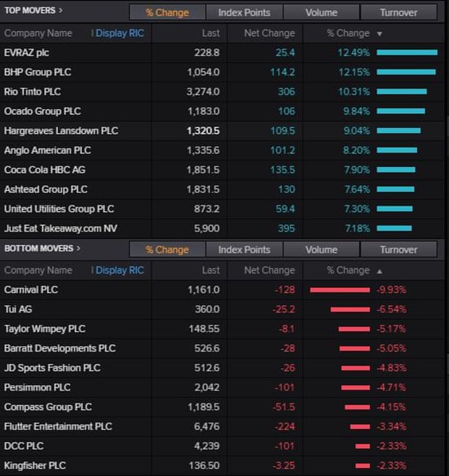
Task: Switch to Turnover tab in Bottom Movers
Action: click(398, 250)
